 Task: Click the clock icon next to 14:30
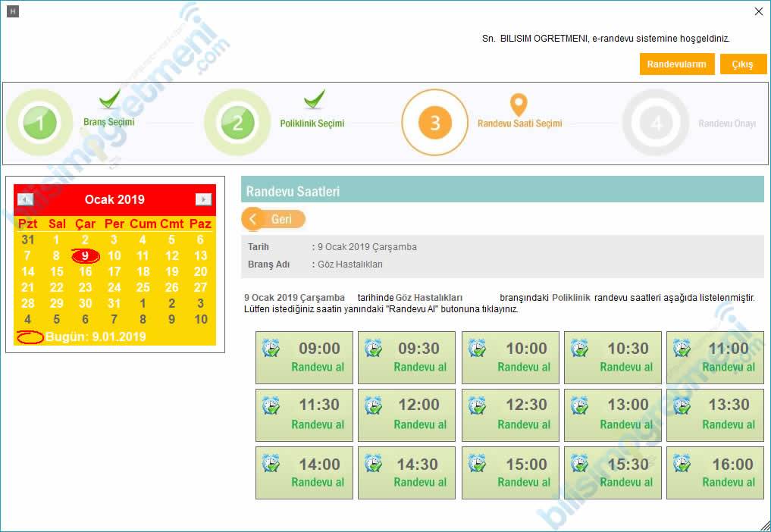[373, 463]
